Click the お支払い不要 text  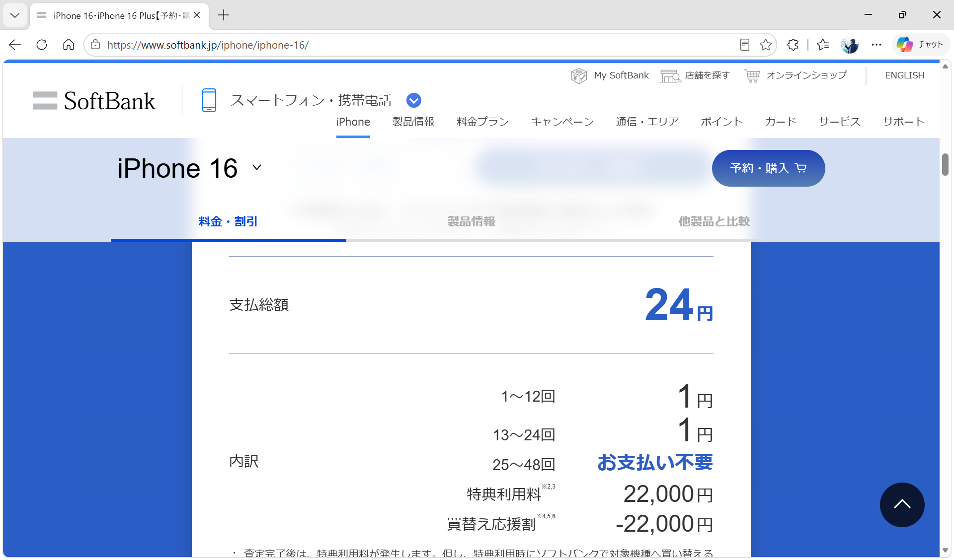655,463
